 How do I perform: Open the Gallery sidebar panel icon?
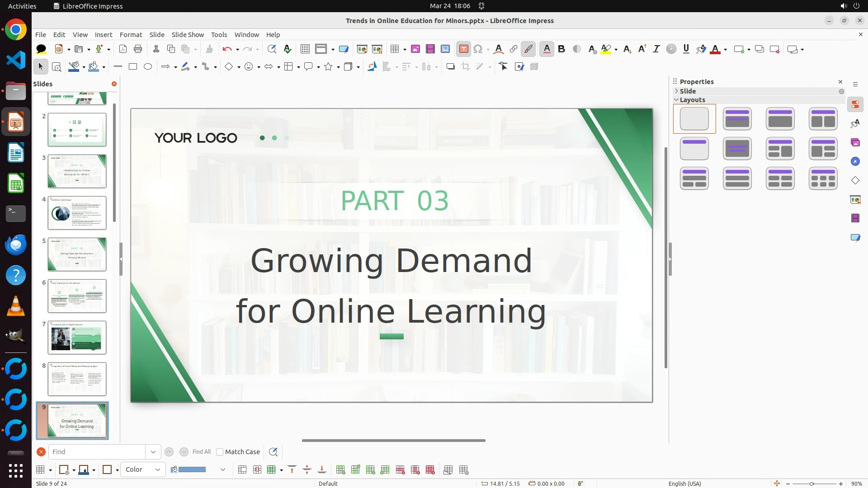pos(855,143)
